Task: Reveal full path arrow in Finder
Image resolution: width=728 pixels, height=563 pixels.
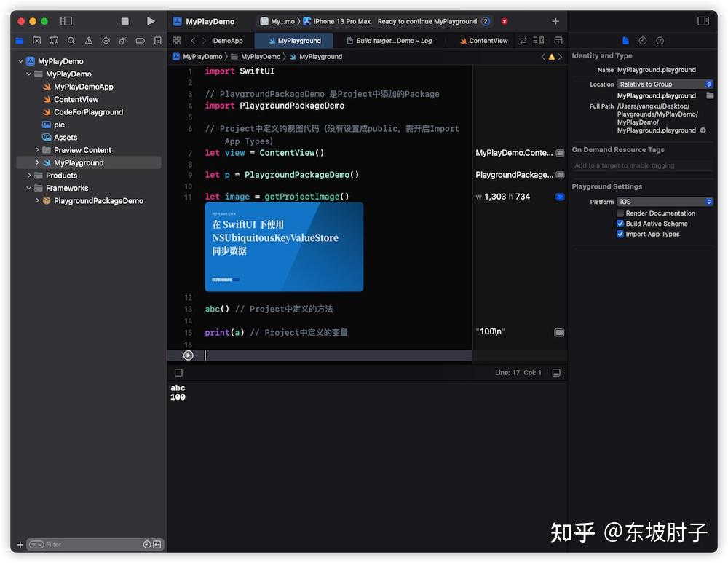Action: coord(703,130)
